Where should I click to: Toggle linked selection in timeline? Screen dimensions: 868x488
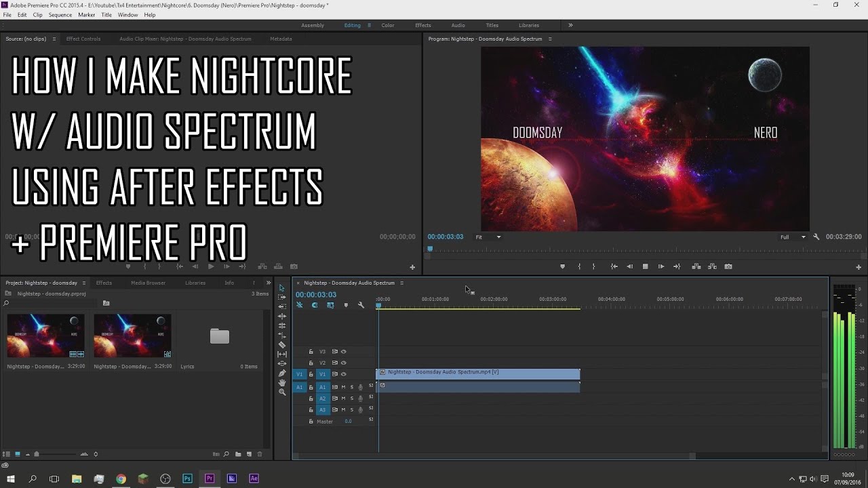coord(330,305)
